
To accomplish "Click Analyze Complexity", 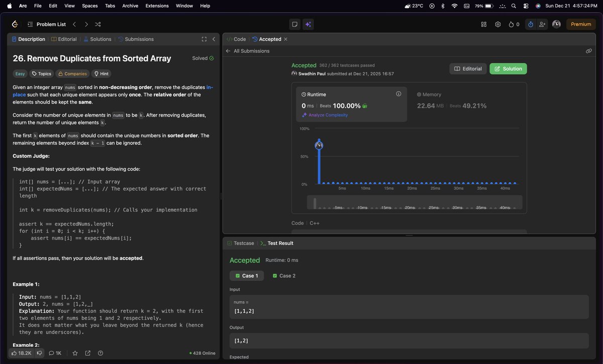I will pyautogui.click(x=325, y=115).
